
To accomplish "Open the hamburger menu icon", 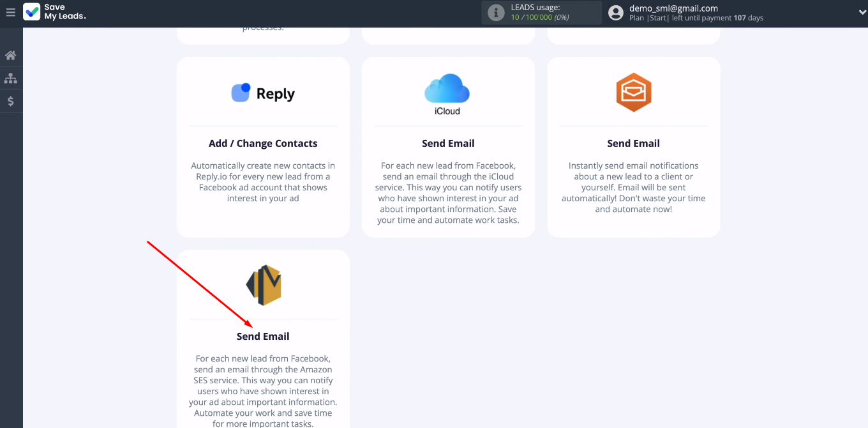I will point(10,12).
